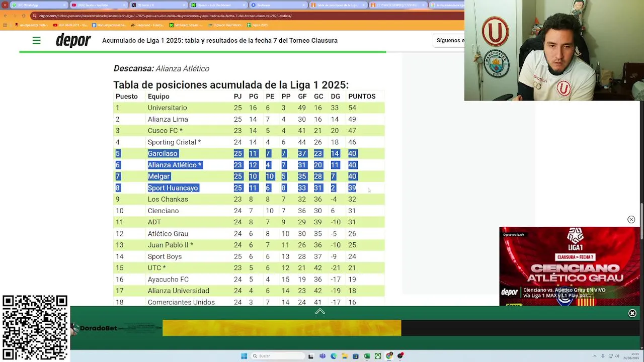Click the Chrome icon in the taskbar
The height and width of the screenshot is (362, 644).
click(x=389, y=356)
